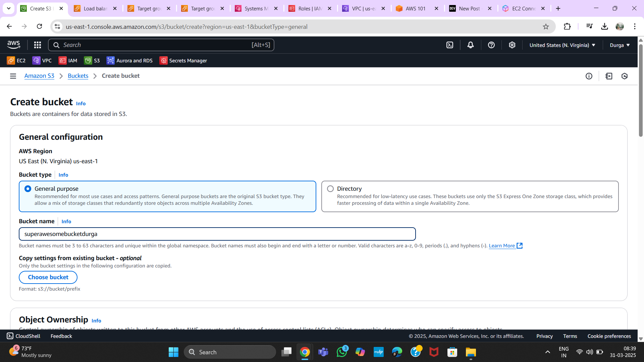
Task: Open the Aurora and RDS shortcut
Action: tap(129, 60)
